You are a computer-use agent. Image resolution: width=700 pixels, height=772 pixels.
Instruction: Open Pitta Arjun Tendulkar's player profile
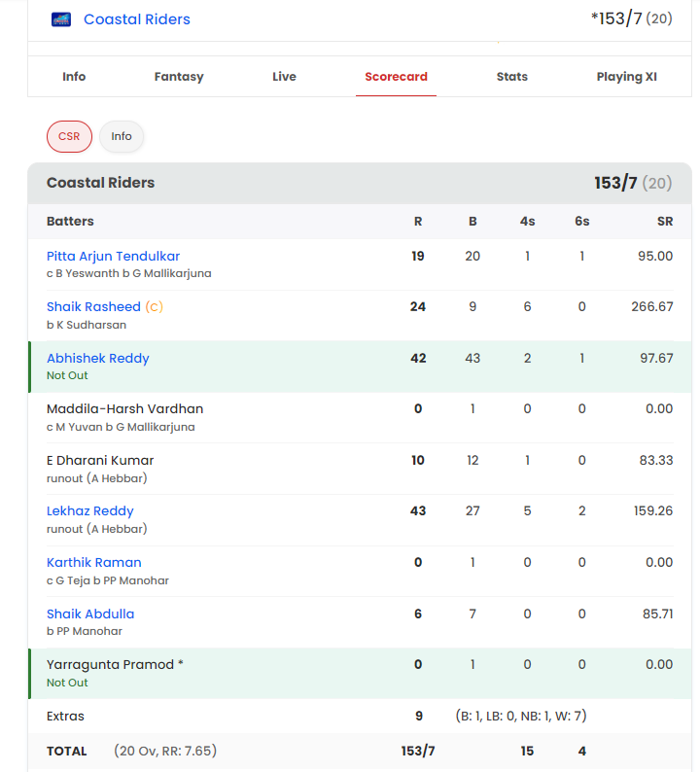[113, 256]
